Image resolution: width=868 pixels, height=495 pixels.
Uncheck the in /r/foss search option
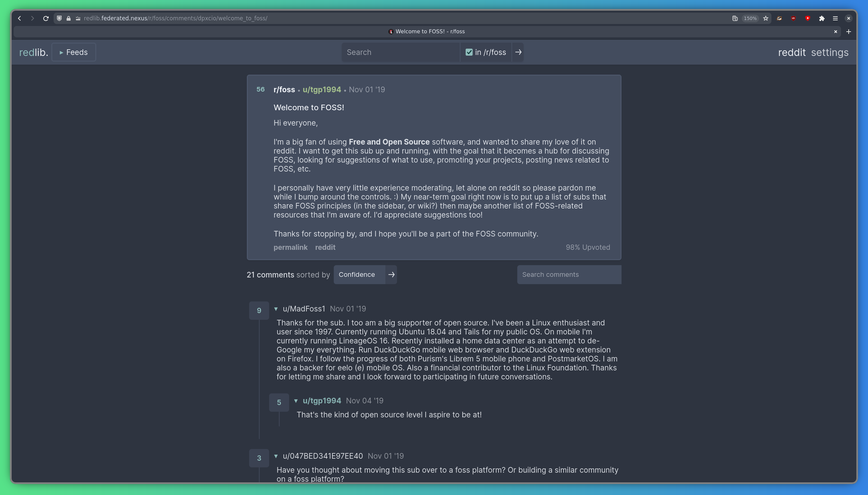tap(469, 52)
